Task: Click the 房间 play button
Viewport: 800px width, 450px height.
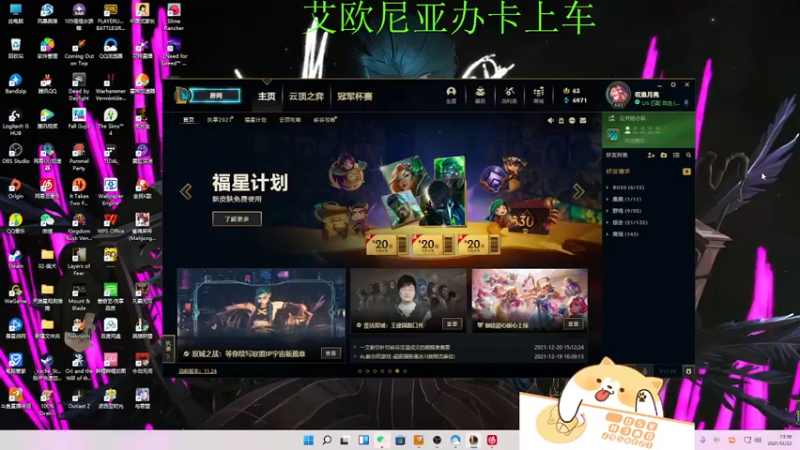Action: [216, 95]
